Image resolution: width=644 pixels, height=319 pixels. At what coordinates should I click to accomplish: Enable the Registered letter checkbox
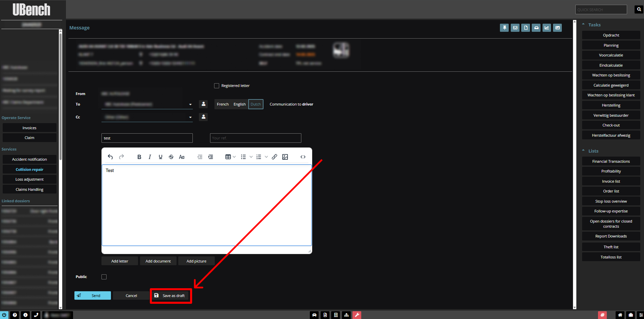click(217, 86)
